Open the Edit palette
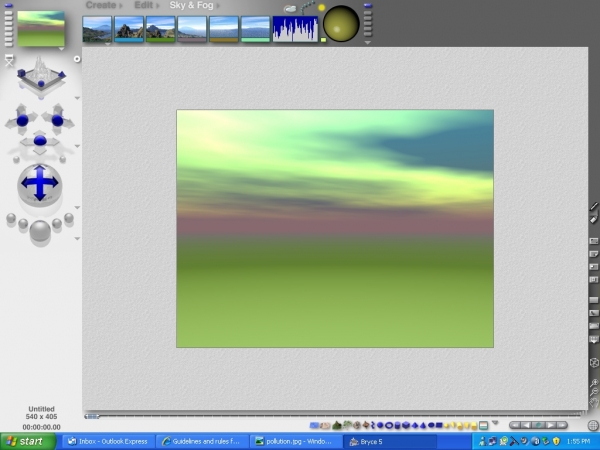 (x=143, y=5)
